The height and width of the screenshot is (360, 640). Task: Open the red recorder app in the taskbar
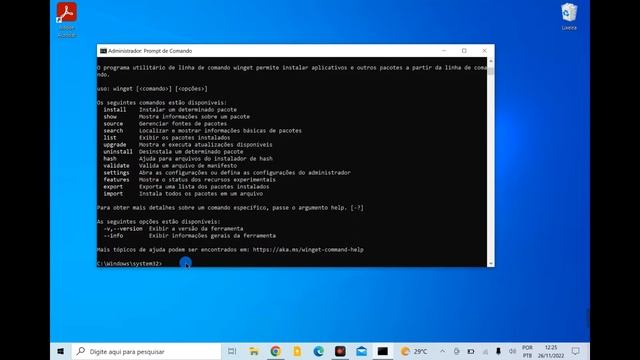[x=340, y=351]
